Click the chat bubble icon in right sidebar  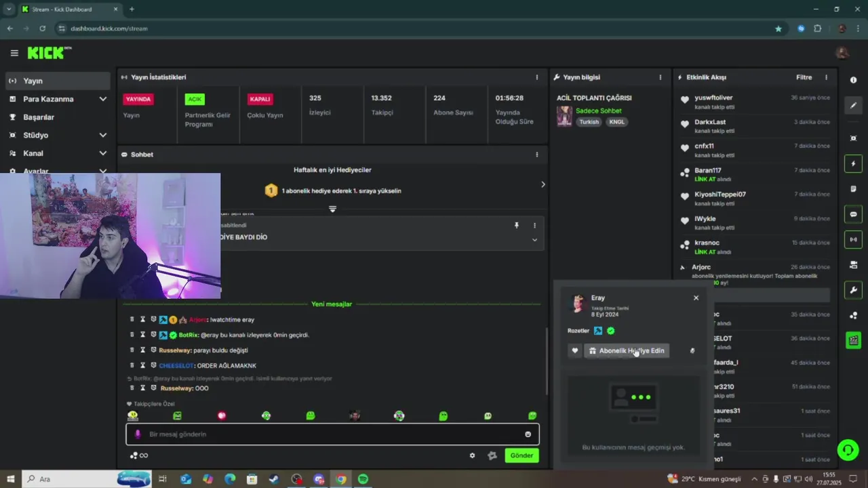pos(853,214)
